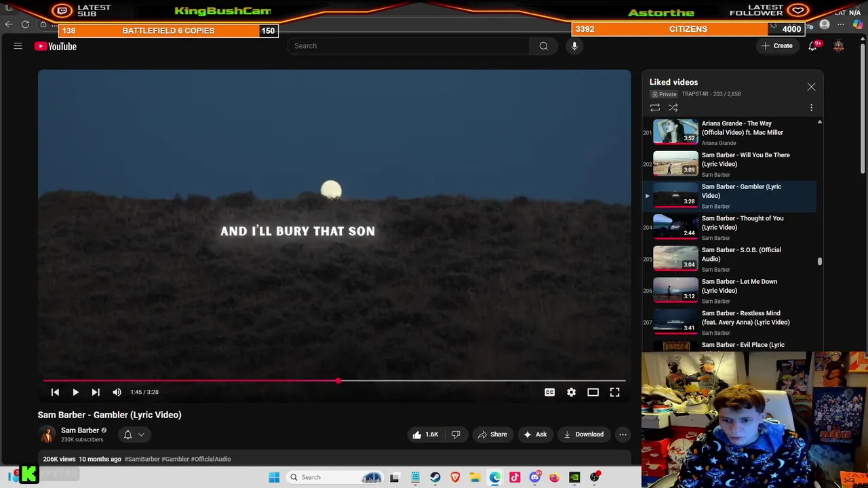Close the Liked videos playlist panel

(811, 87)
